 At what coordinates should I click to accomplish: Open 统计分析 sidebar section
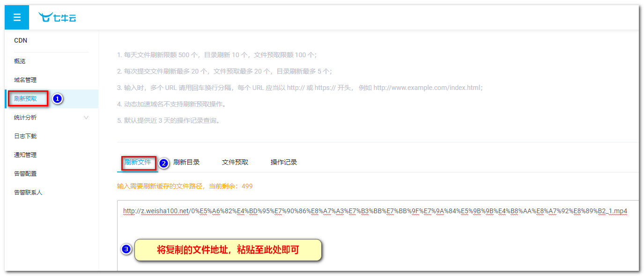coord(25,118)
